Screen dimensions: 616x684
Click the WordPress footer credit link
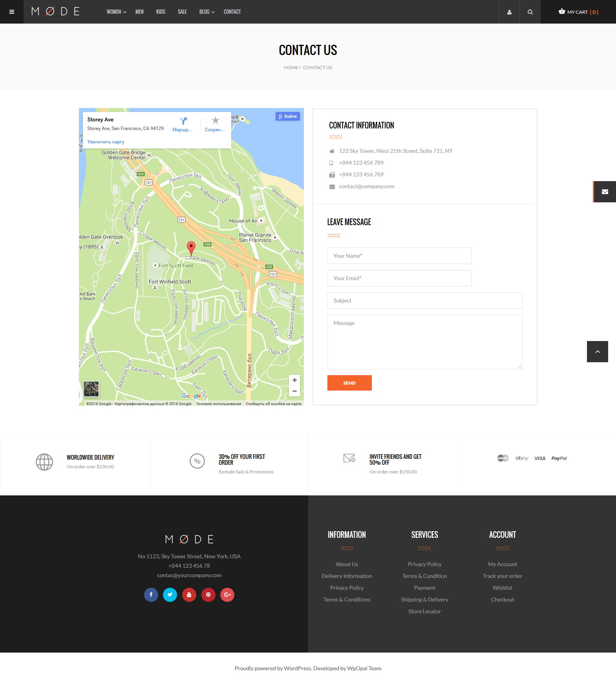tap(297, 668)
